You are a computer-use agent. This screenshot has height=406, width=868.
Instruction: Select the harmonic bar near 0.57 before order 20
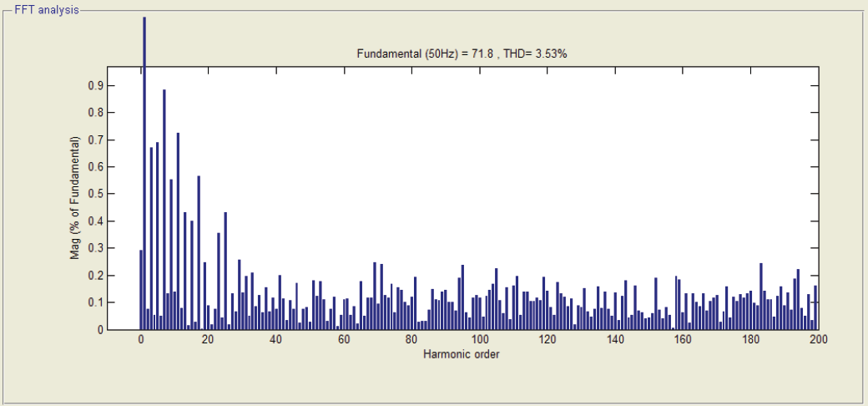click(x=199, y=252)
